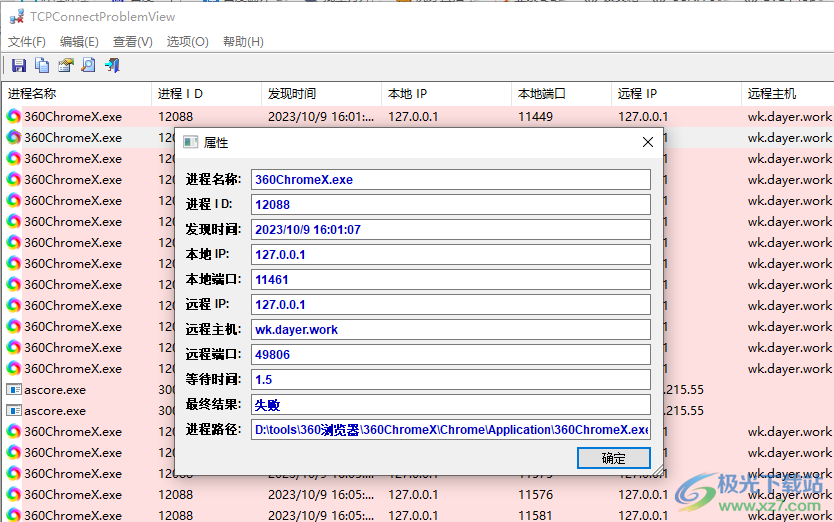
Task: Sort by the 远程主机 column header
Action: pos(787,94)
